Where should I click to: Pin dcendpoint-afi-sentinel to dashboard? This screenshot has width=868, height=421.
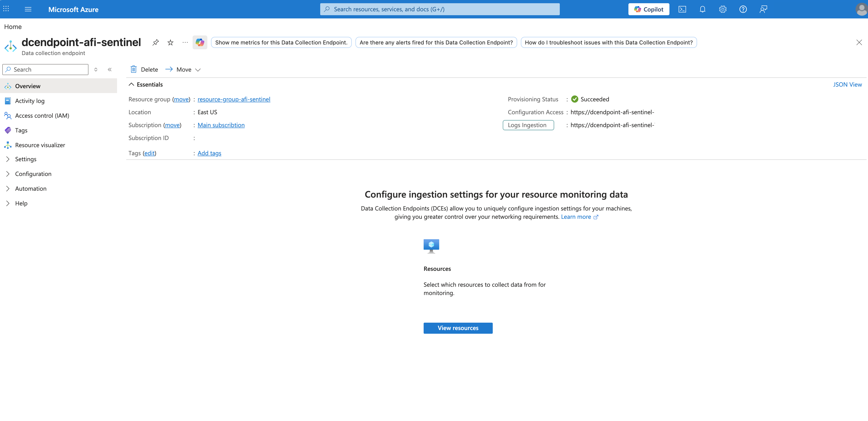[x=155, y=42]
